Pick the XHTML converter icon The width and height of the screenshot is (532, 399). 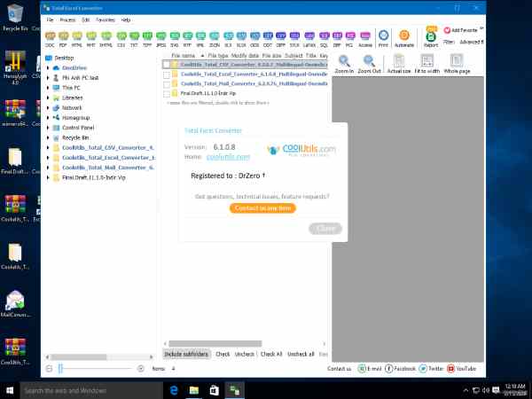click(106, 39)
